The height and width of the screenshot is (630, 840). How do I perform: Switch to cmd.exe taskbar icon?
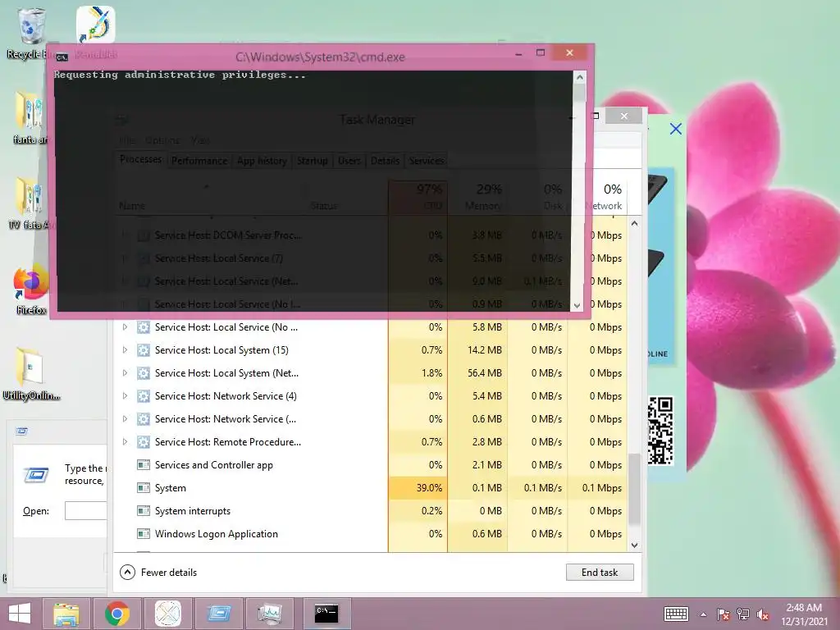click(x=326, y=614)
